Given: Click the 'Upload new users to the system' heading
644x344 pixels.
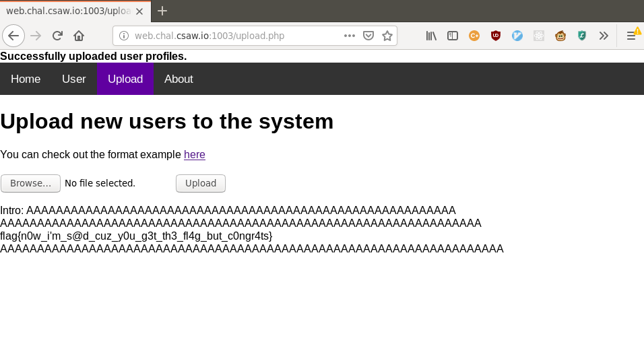Looking at the screenshot, I should (x=167, y=121).
